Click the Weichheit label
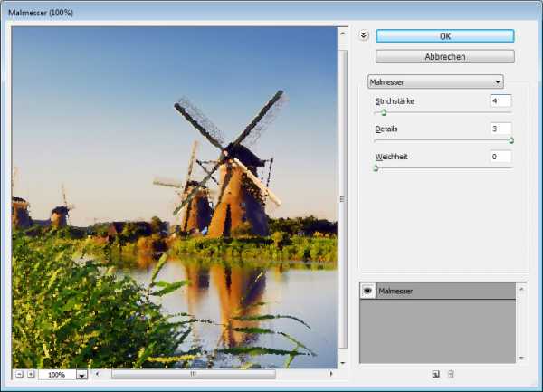Image resolution: width=543 pixels, height=392 pixels. coord(392,157)
